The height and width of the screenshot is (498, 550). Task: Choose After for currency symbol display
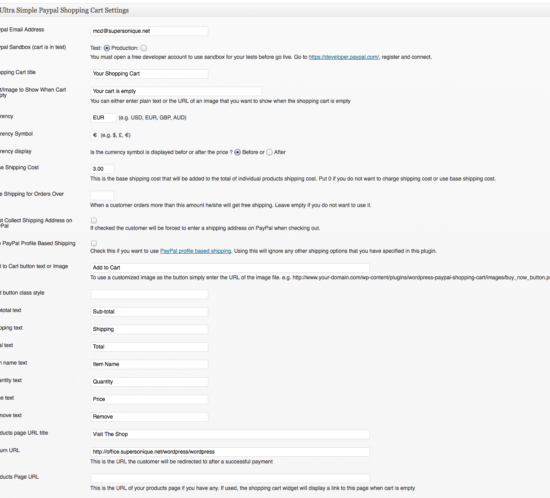[269, 152]
